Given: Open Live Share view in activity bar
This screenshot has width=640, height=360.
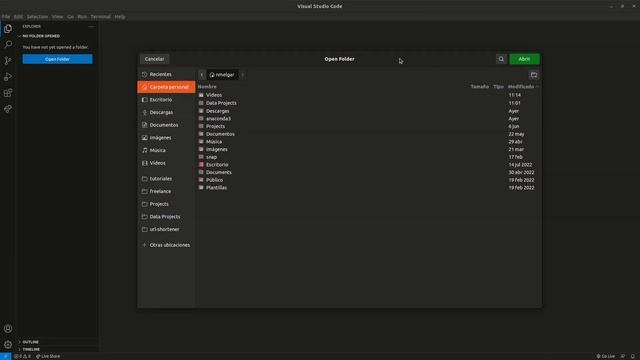Looking at the screenshot, I should point(8,109).
